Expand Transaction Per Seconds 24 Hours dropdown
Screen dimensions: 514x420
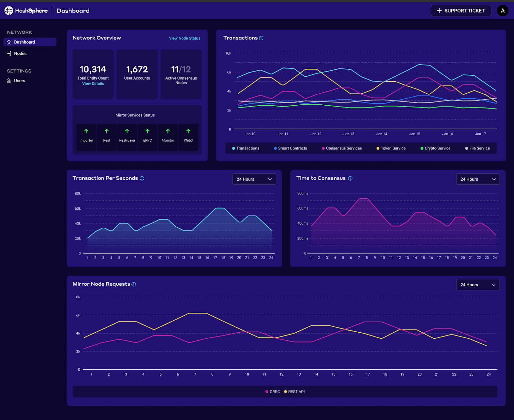click(254, 179)
